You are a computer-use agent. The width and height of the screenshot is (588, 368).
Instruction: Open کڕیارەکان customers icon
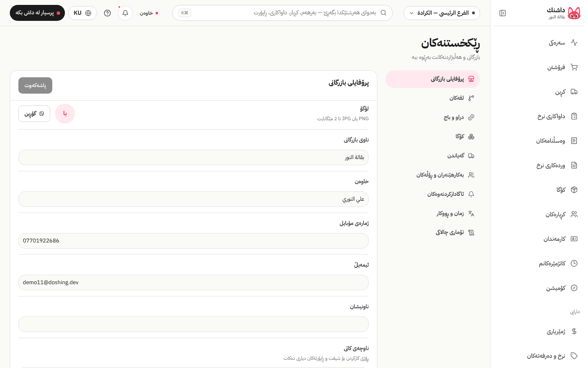tap(574, 214)
